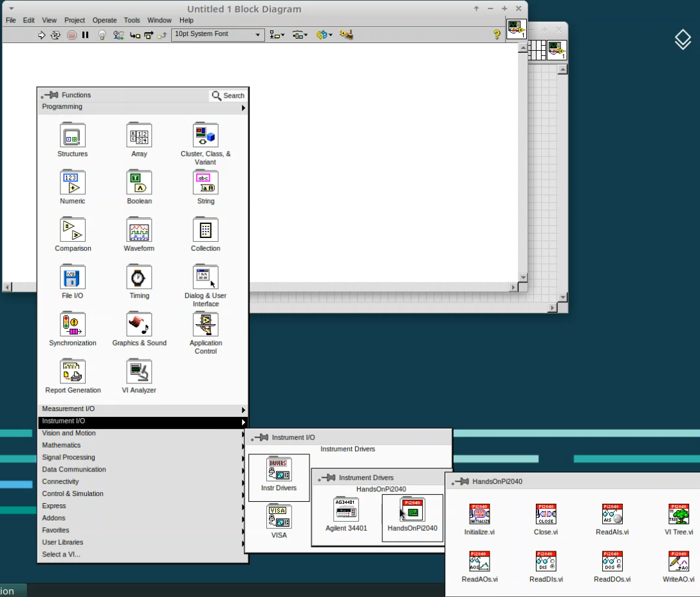700x597 pixels.
Task: Toggle the Pause button
Action: pyautogui.click(x=86, y=35)
